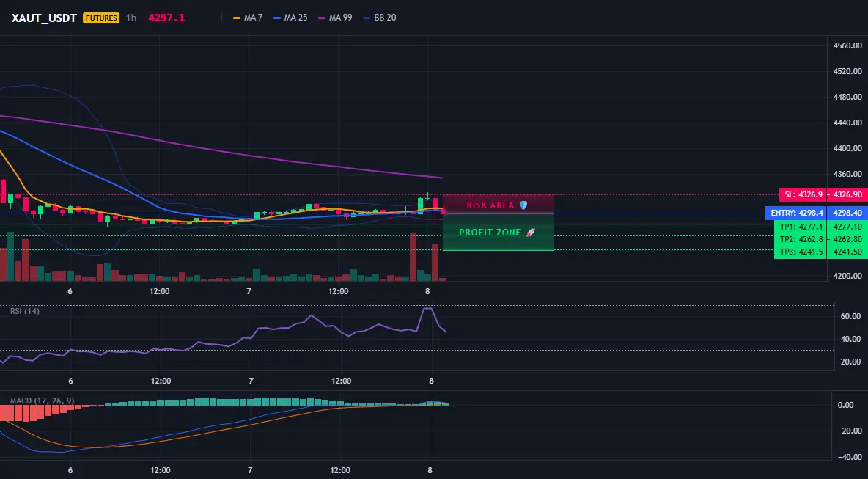
Task: Click the 1h timeframe label
Action: [131, 18]
